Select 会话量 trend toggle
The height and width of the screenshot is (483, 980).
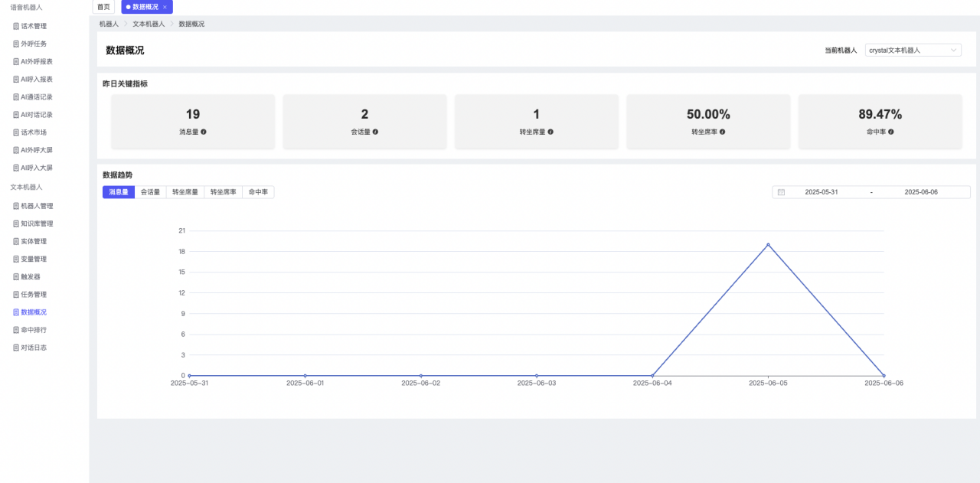150,192
